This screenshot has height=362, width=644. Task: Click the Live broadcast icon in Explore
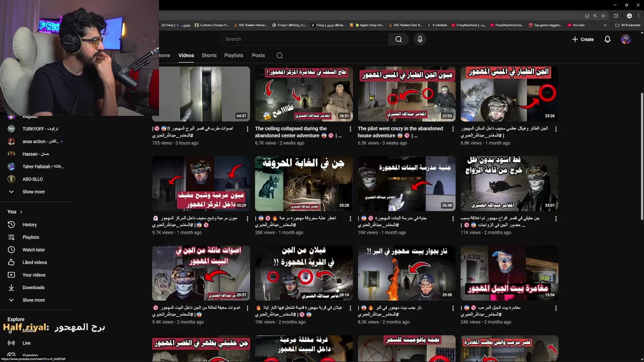[x=11, y=343]
